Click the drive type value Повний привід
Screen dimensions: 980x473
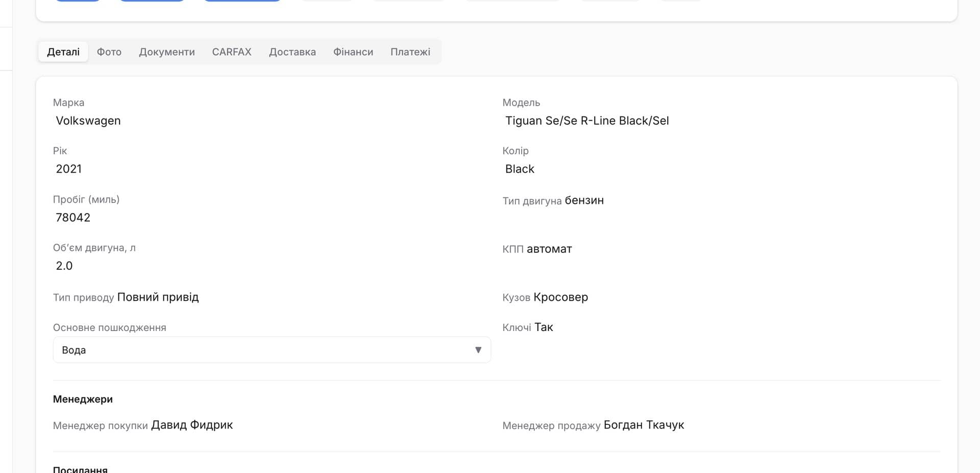click(158, 297)
